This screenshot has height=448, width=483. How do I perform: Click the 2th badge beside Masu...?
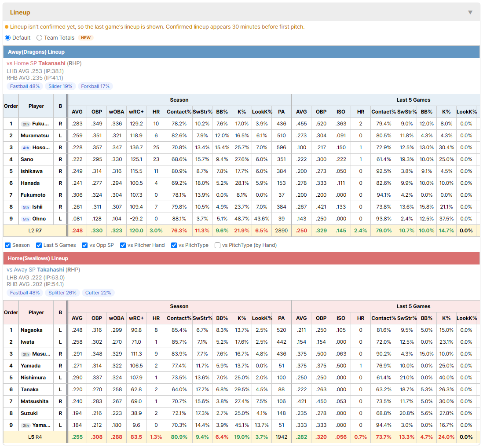coord(26,354)
